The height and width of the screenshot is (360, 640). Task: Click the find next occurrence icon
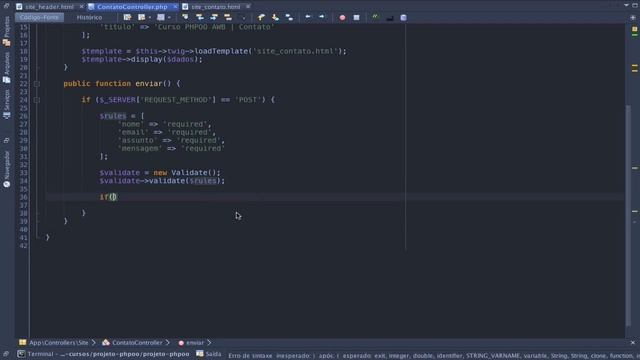(214, 18)
